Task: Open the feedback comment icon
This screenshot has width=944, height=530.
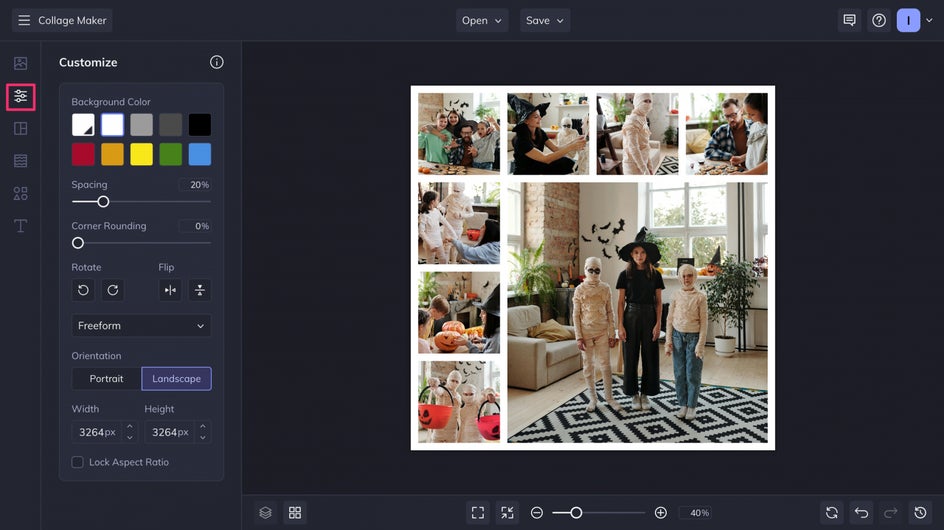Action: [x=849, y=20]
